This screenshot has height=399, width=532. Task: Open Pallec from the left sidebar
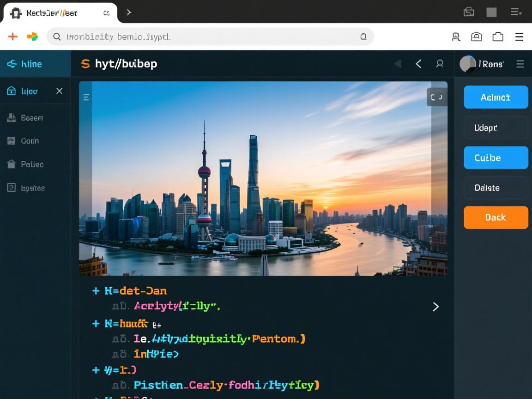pyautogui.click(x=31, y=164)
